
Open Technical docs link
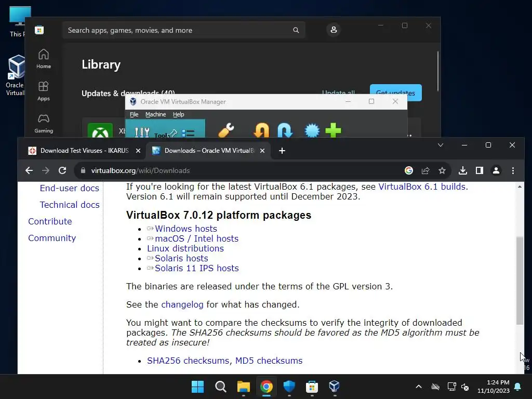coord(70,205)
